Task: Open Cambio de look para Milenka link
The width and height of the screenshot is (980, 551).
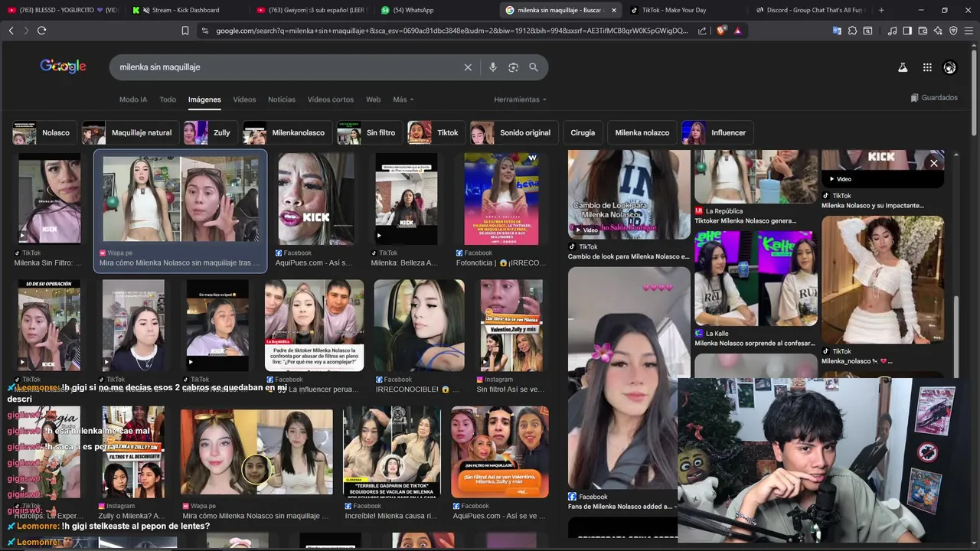Action: [629, 256]
